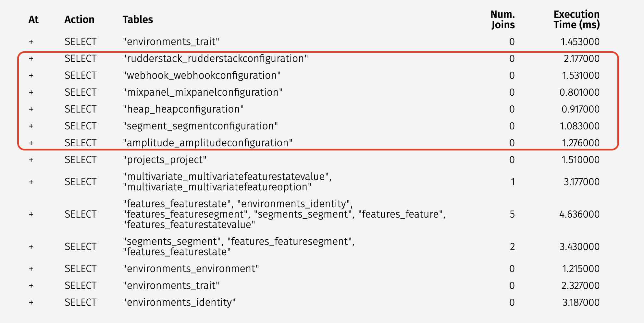Expand the segment_segmentconfiguration query row
This screenshot has width=644, height=323.
31,126
